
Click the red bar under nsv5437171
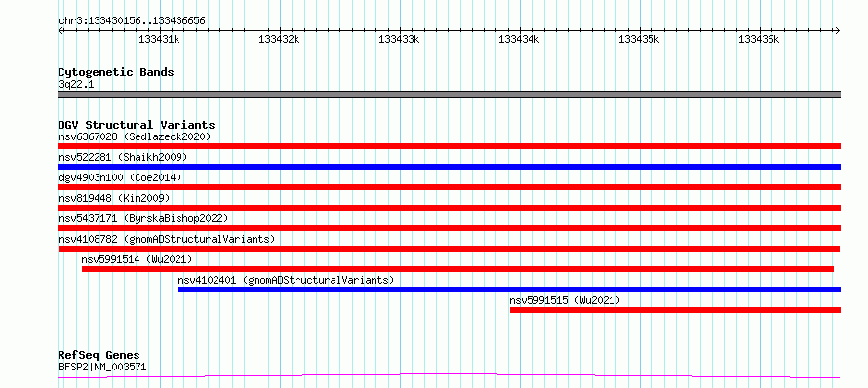pyautogui.click(x=449, y=228)
